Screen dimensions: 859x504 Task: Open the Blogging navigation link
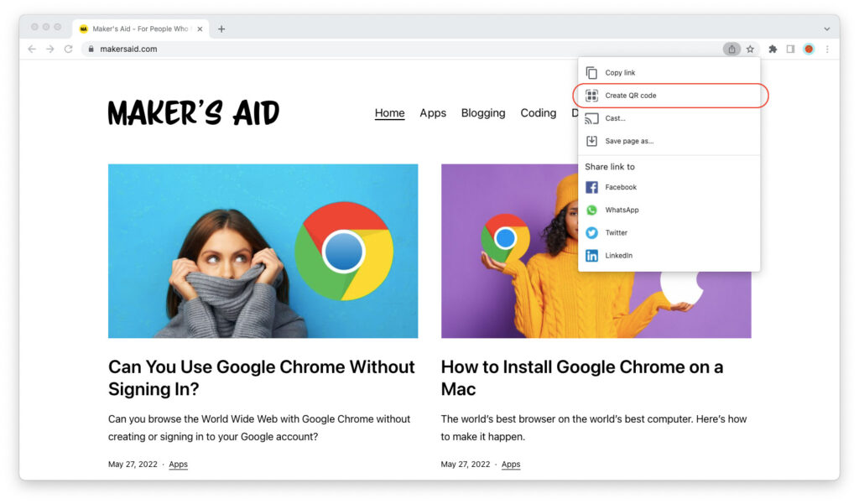pos(483,113)
